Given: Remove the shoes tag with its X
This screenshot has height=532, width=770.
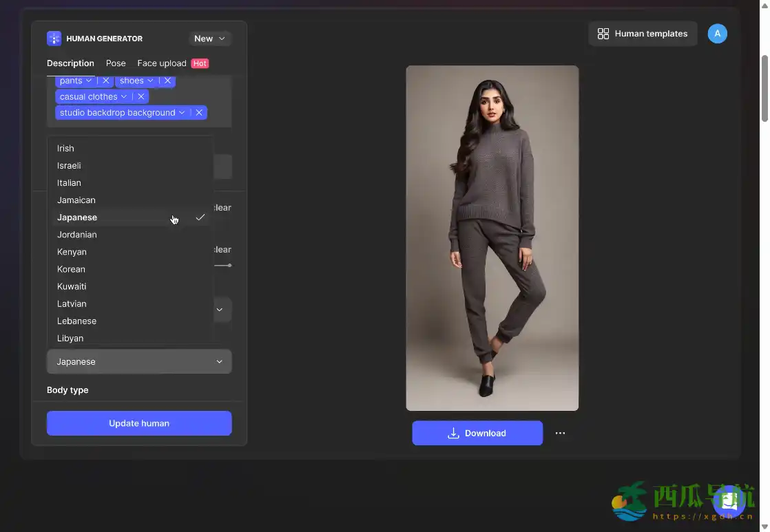Looking at the screenshot, I should pos(167,81).
